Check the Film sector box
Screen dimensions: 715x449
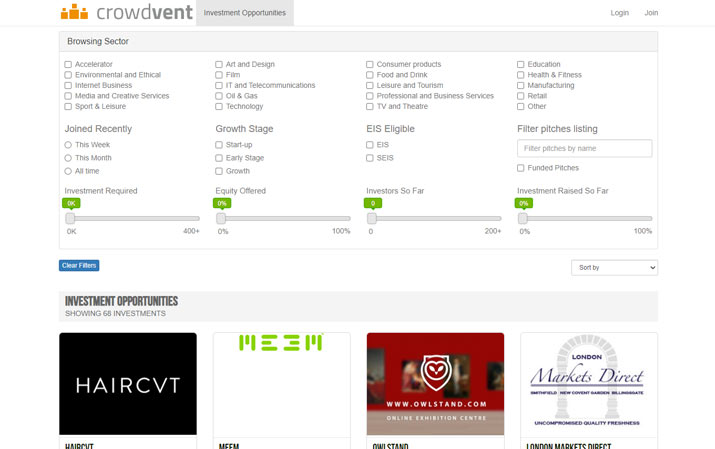(x=219, y=75)
